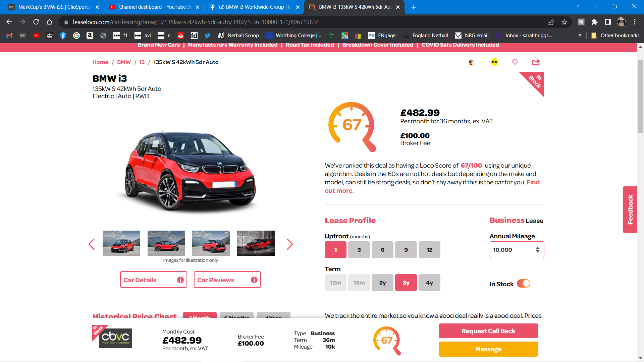
Task: Select the 4y term option
Action: pos(429,283)
